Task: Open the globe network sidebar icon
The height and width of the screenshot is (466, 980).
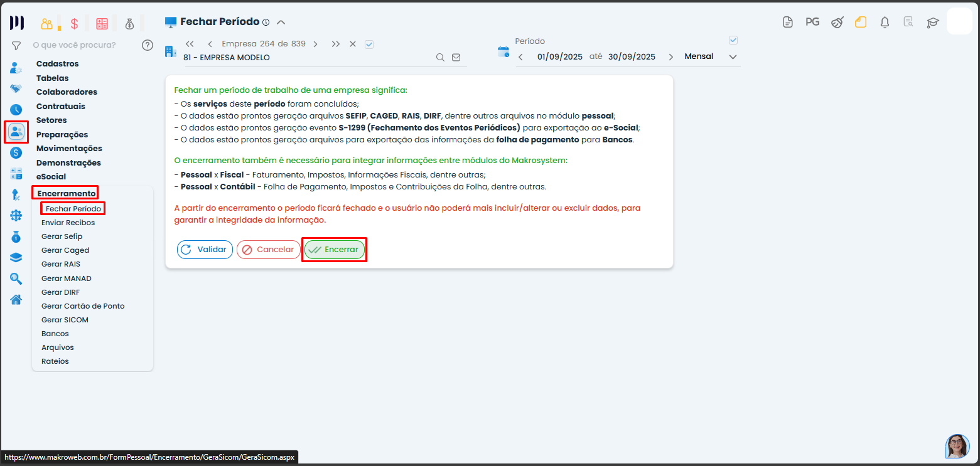Action: 16,216
